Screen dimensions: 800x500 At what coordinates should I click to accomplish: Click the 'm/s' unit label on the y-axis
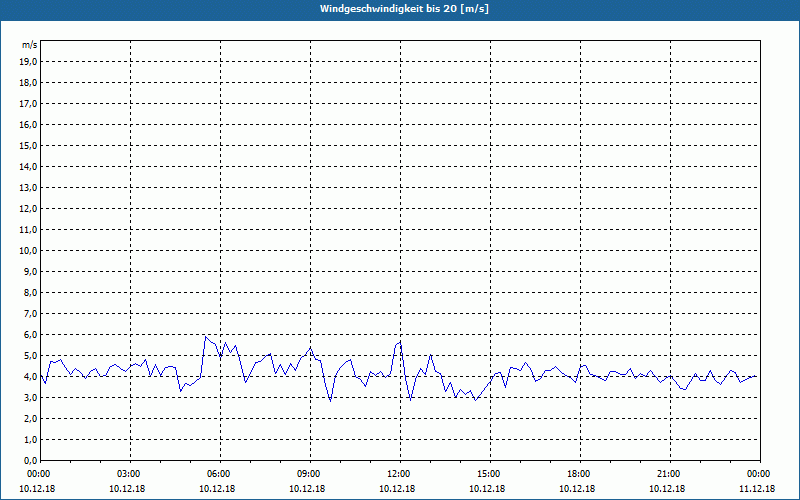30,45
